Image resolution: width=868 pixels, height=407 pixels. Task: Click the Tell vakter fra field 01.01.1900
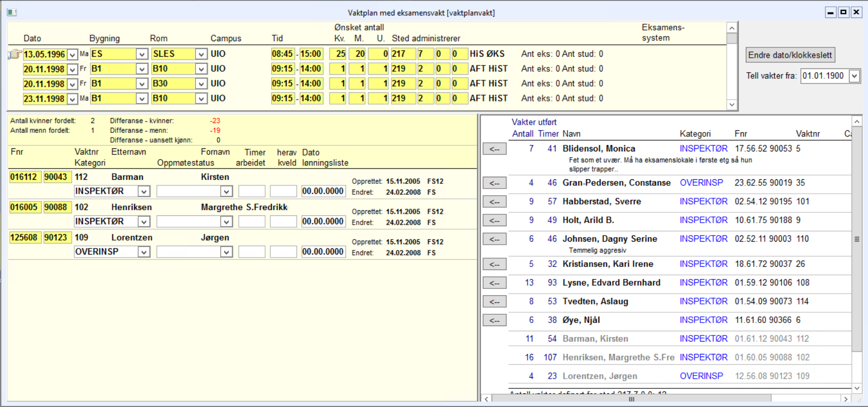click(825, 76)
